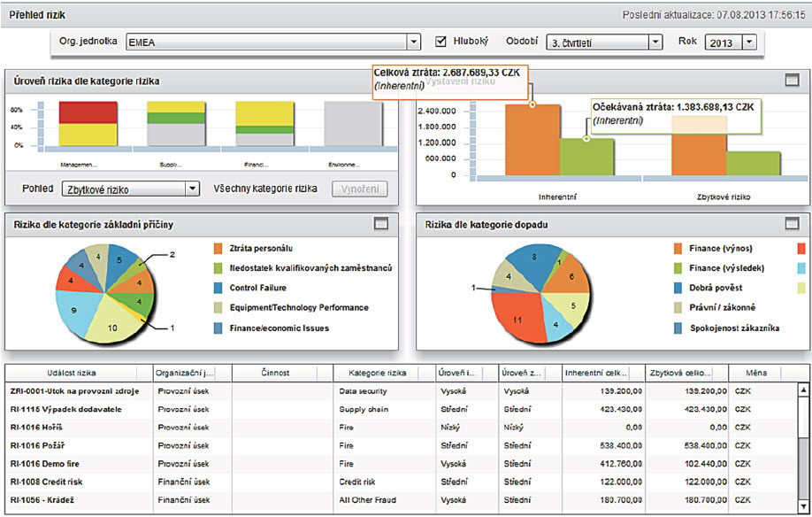This screenshot has width=812, height=517.
Task: Click the orange Ztráta personálu legend swatch
Action: point(218,249)
